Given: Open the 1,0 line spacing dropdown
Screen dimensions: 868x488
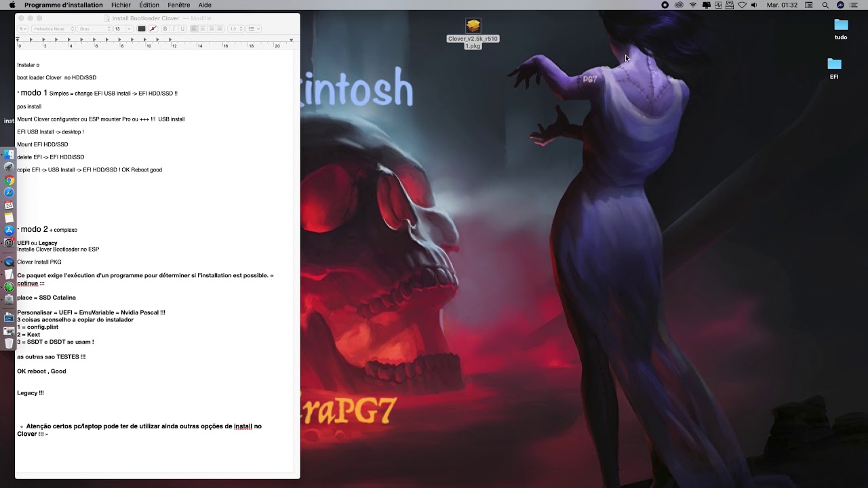Looking at the screenshot, I should (x=235, y=29).
